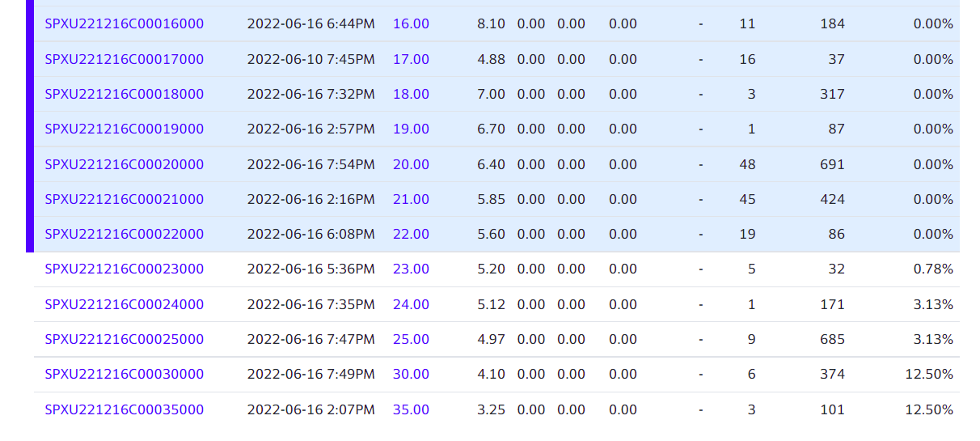The height and width of the screenshot is (441, 980).
Task: Select the 21.00 strike link
Action: [411, 199]
